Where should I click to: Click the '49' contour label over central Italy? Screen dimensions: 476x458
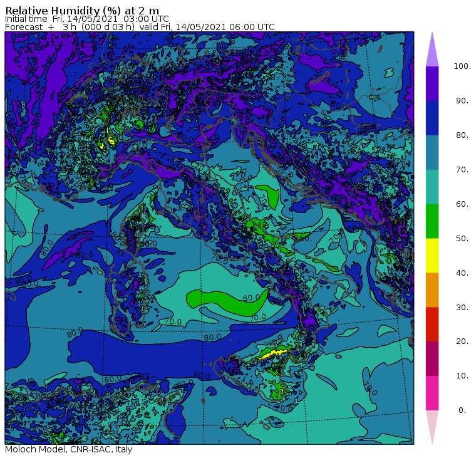pos(261,224)
